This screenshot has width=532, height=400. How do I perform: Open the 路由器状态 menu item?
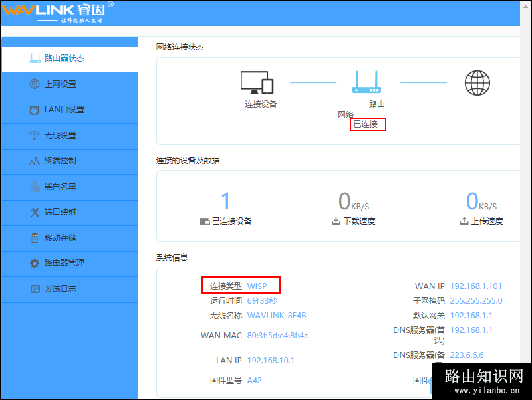(70, 59)
